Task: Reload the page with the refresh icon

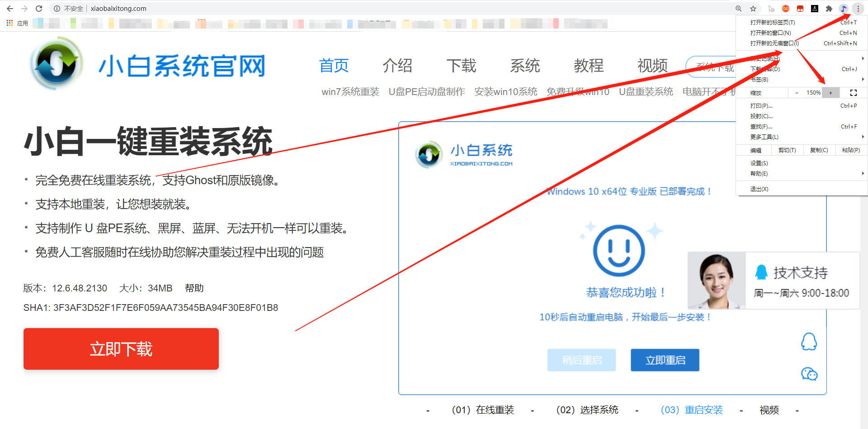Action: [39, 9]
